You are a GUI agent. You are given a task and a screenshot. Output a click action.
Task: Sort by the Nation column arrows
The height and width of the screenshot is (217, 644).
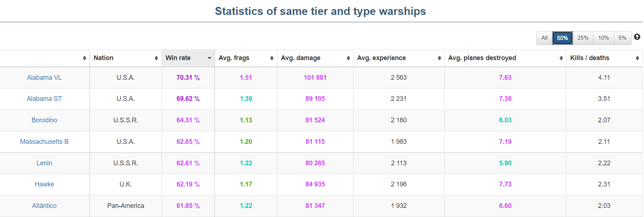[156, 58]
